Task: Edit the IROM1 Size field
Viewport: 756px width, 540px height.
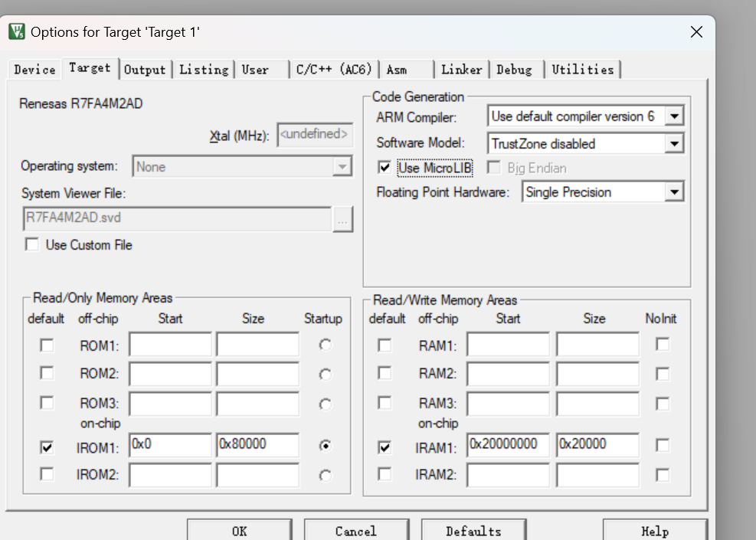Action: click(x=258, y=444)
